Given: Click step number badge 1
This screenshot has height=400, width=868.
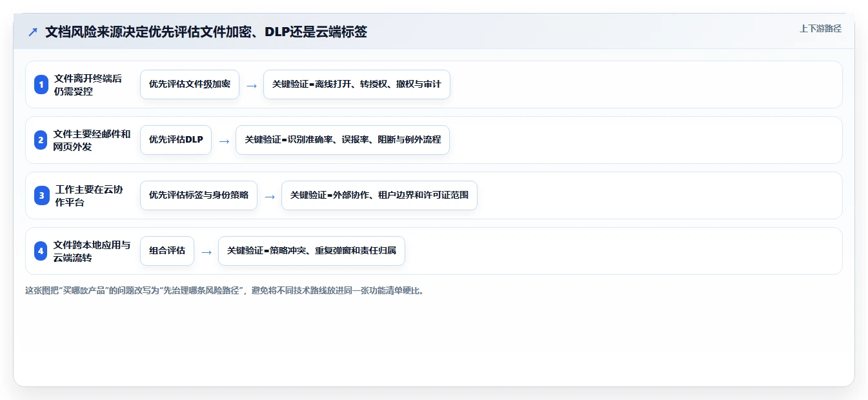Looking at the screenshot, I should tap(41, 85).
